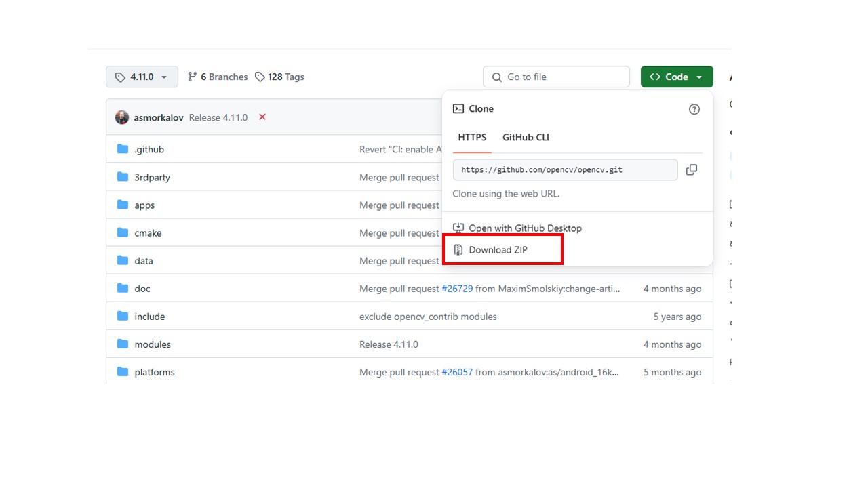Open the cmake folder

[x=148, y=232]
